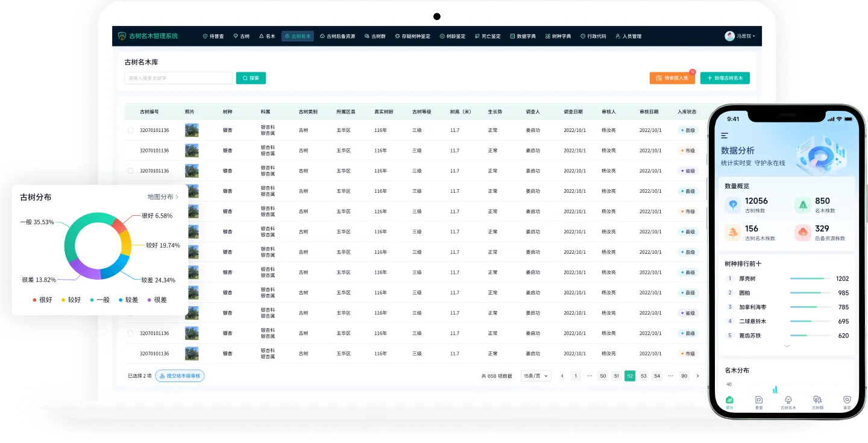Tap the 名木株数 green tree icon

pos(803,205)
